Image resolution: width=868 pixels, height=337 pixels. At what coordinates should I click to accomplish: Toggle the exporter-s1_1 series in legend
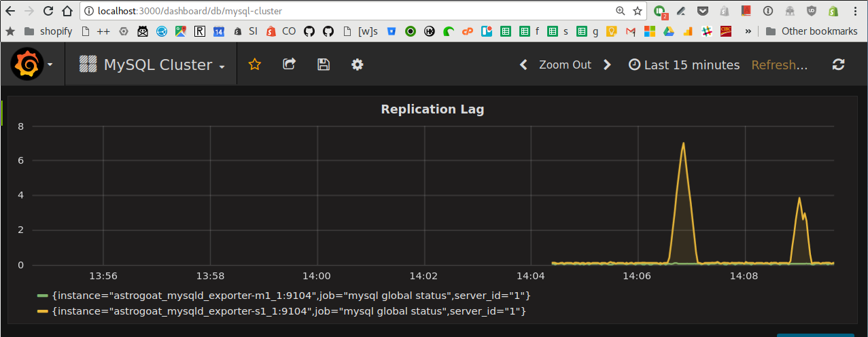[289, 311]
